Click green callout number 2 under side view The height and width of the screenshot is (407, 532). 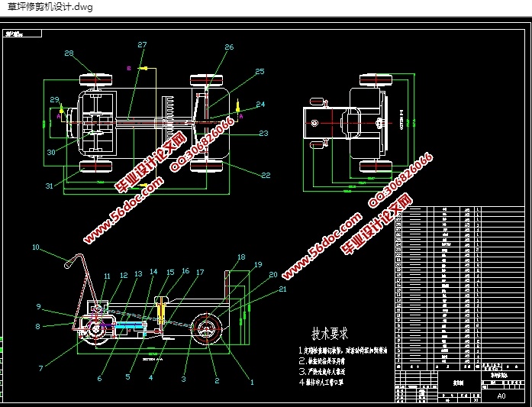coord(217,380)
